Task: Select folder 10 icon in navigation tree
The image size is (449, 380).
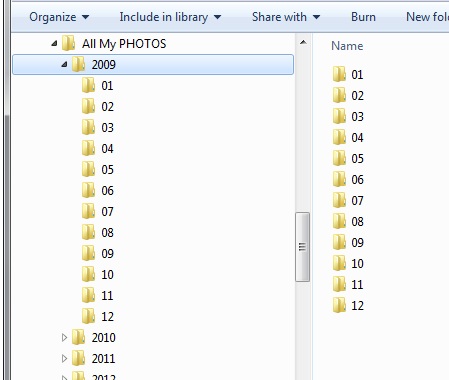Action: click(x=89, y=274)
